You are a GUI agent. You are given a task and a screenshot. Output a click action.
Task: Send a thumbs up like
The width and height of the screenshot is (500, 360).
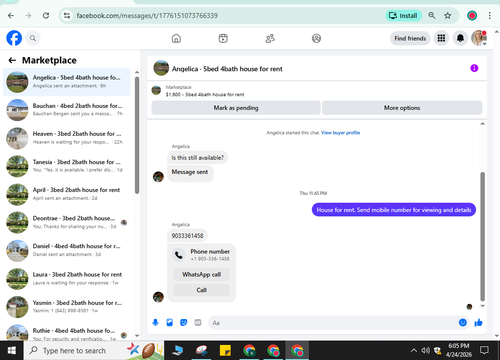[478, 322]
